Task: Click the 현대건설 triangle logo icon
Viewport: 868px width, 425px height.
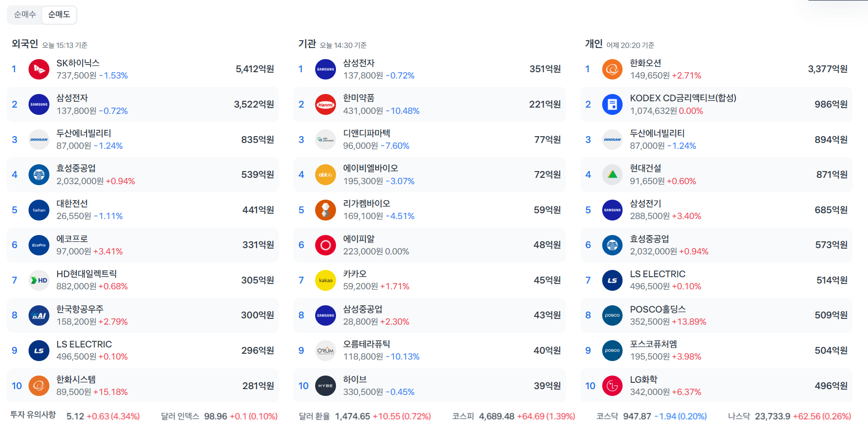Action: click(x=612, y=174)
